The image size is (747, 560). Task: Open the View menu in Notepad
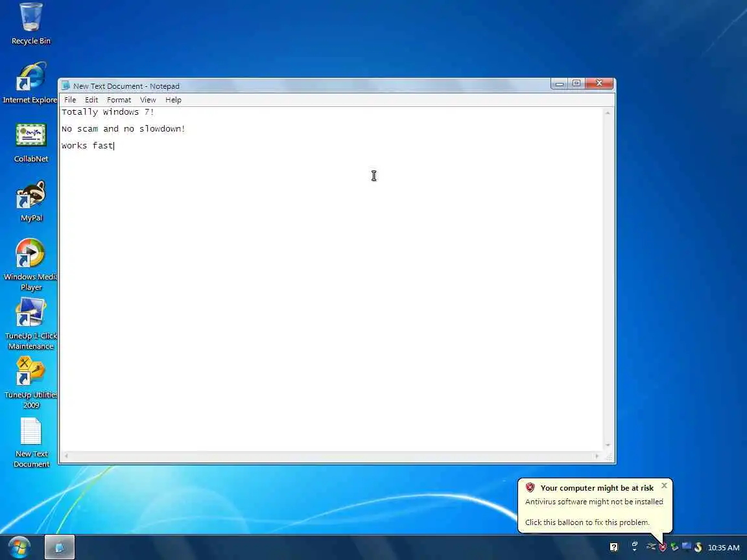(x=148, y=100)
